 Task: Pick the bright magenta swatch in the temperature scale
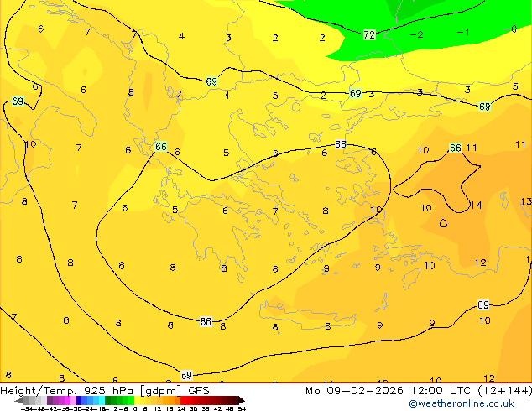[67, 400]
